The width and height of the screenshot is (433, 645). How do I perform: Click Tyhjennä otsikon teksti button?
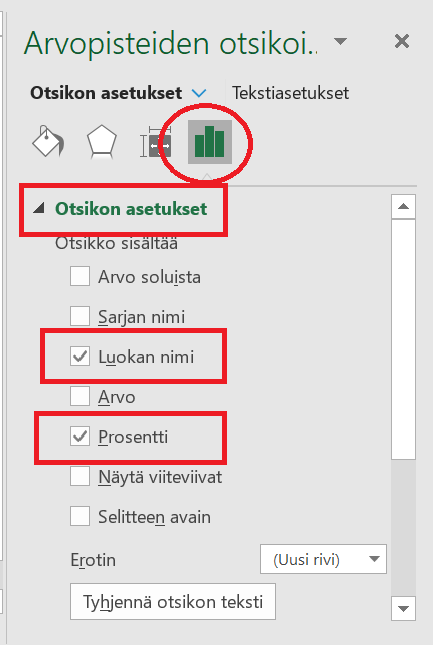click(173, 601)
